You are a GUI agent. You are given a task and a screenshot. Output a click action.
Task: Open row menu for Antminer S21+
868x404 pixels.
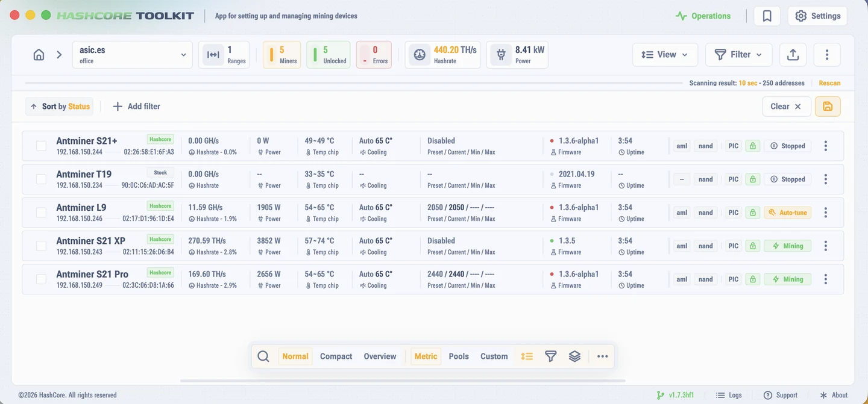(x=826, y=146)
